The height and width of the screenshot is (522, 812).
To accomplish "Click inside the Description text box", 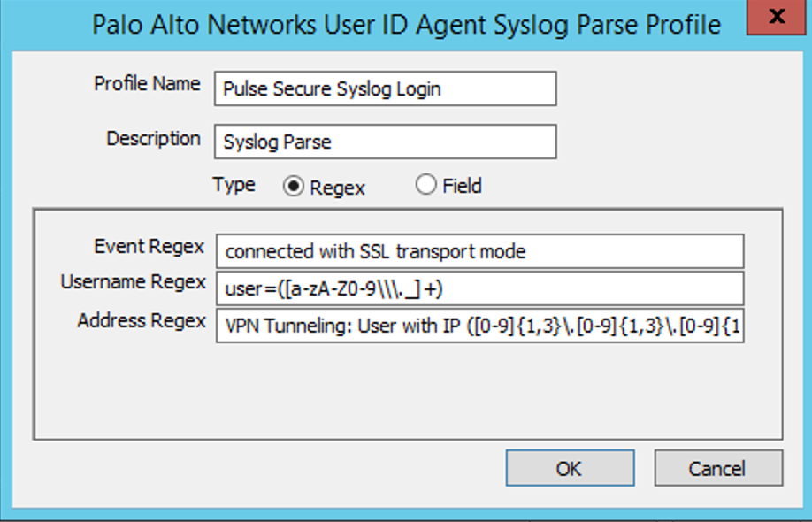I will (386, 142).
